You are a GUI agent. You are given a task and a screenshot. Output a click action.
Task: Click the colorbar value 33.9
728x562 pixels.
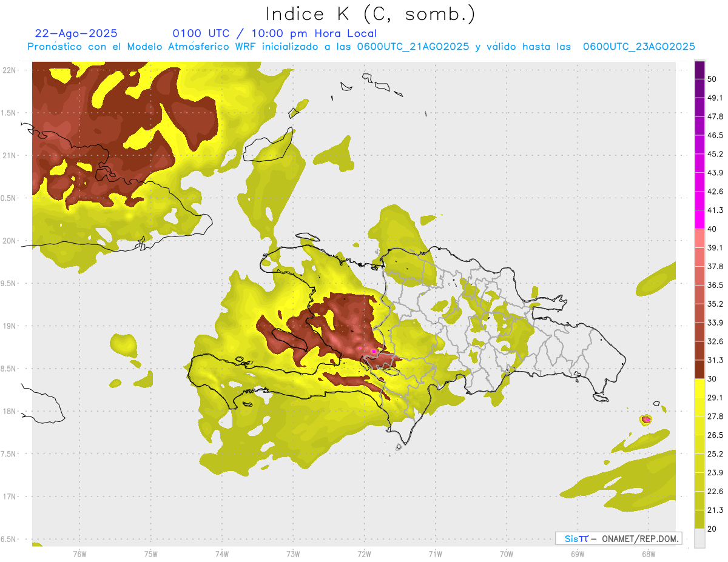pos(715,323)
